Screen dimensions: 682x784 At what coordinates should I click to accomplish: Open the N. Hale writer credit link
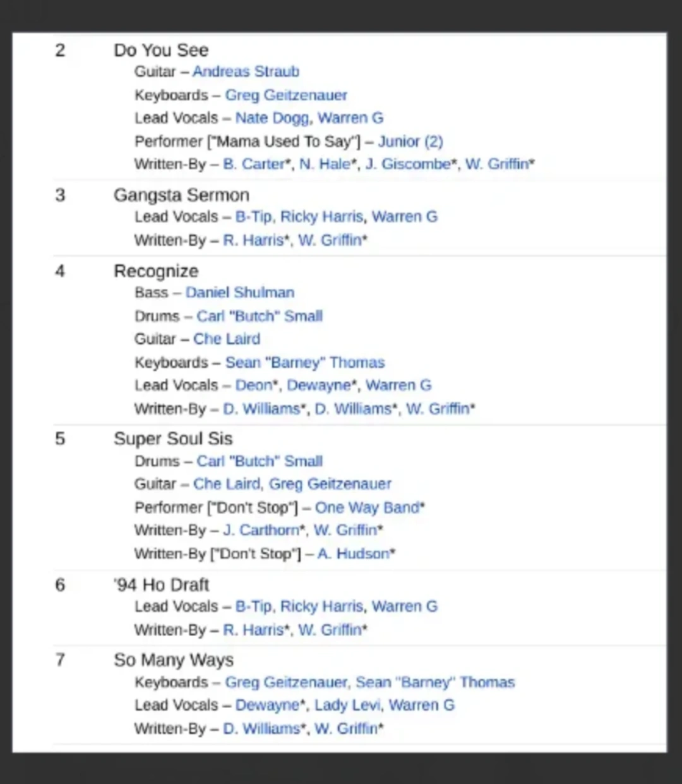(325, 164)
